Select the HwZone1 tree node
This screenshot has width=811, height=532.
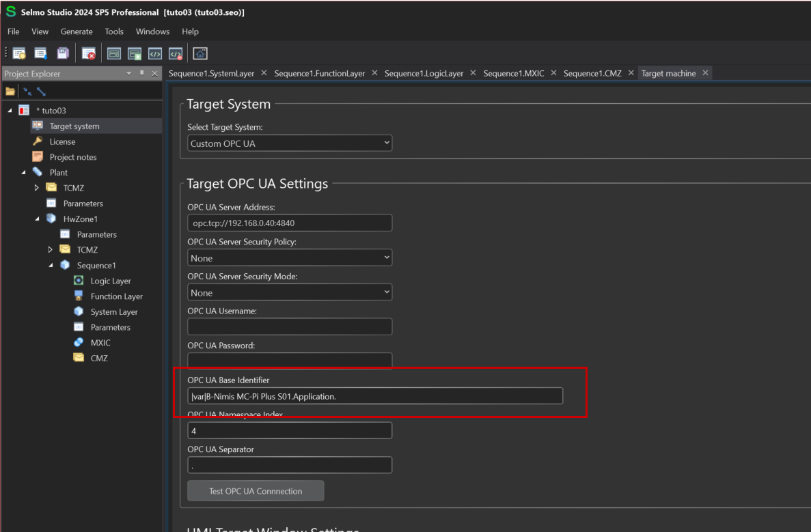pos(80,219)
